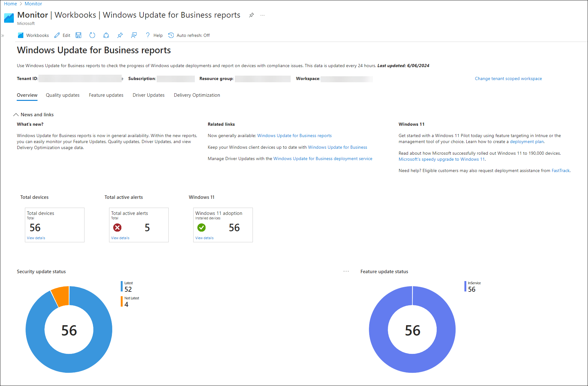Open Help from the toolbar

tap(154, 35)
